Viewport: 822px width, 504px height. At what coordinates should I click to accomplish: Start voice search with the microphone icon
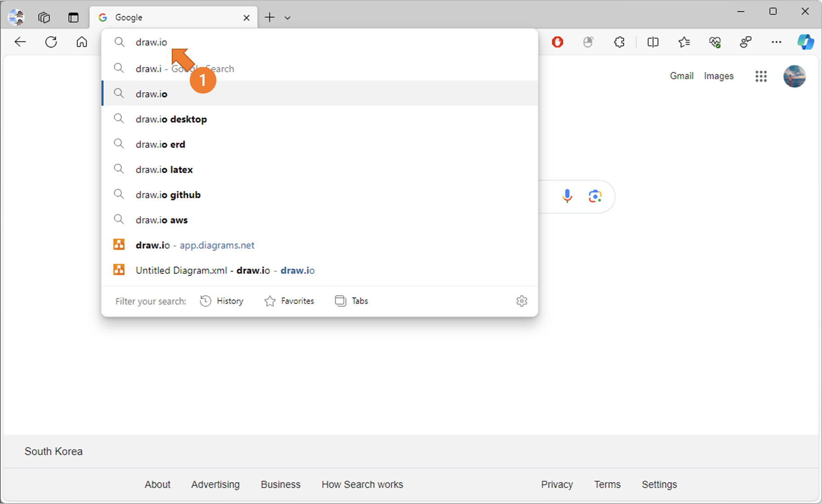[x=567, y=196]
